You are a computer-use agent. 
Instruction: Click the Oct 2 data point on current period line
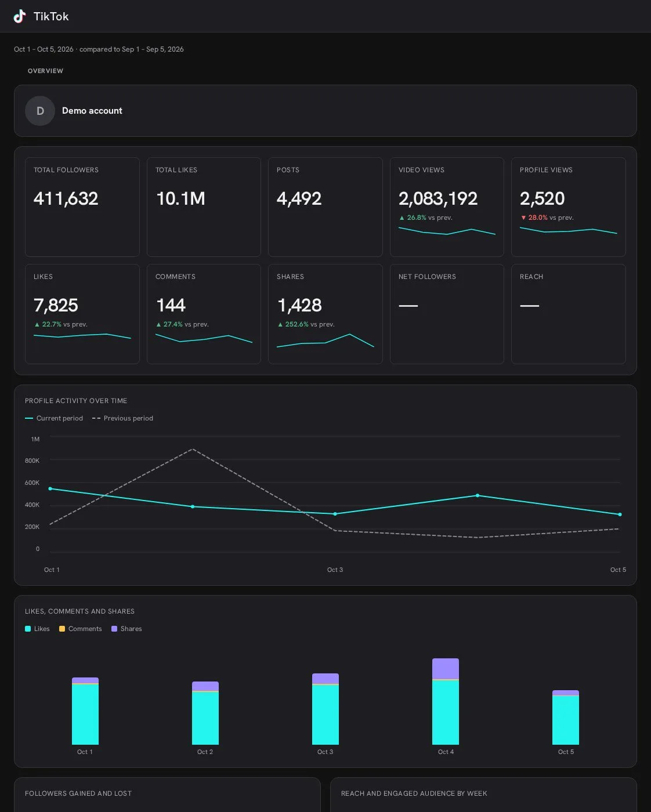coord(193,507)
